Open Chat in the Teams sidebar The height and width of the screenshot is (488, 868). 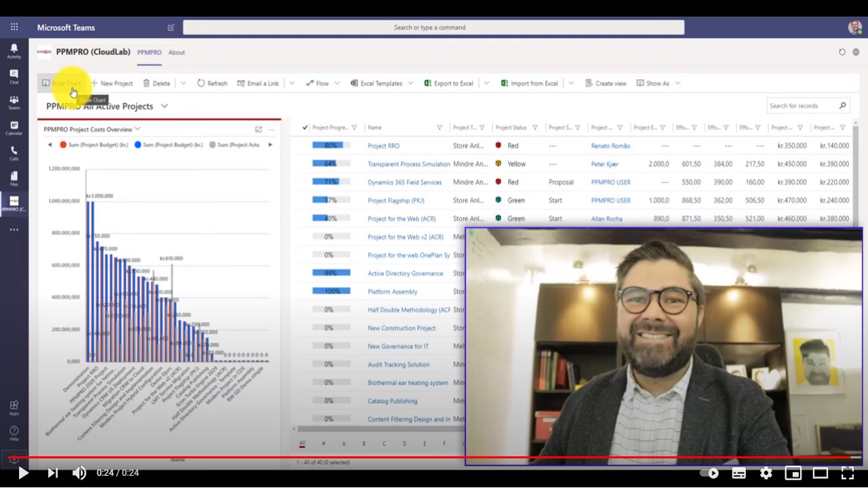point(14,77)
